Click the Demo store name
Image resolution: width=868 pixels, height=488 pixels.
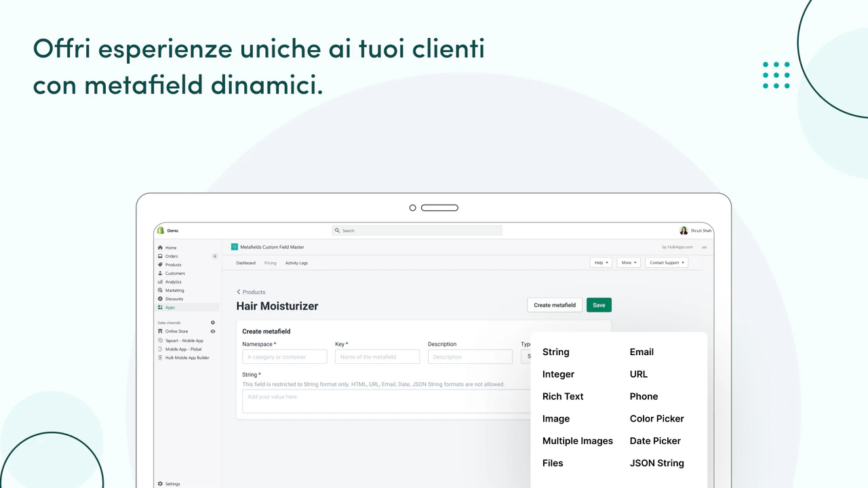(x=173, y=230)
